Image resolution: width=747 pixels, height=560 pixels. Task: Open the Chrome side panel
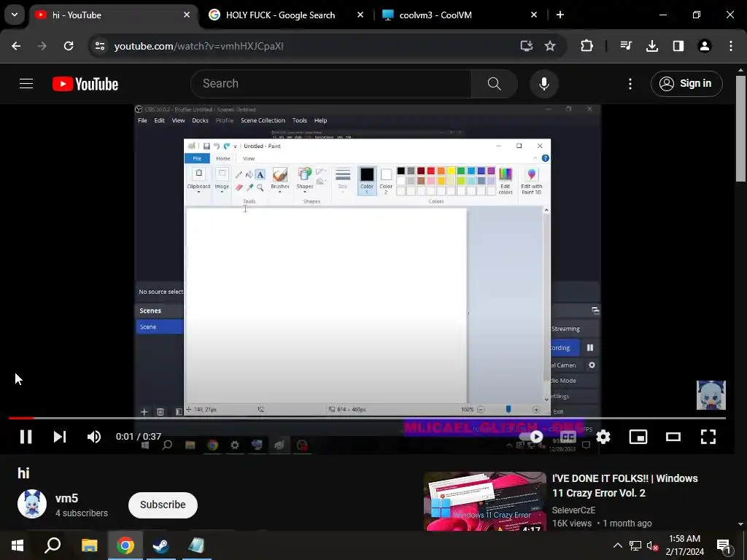[x=678, y=46]
